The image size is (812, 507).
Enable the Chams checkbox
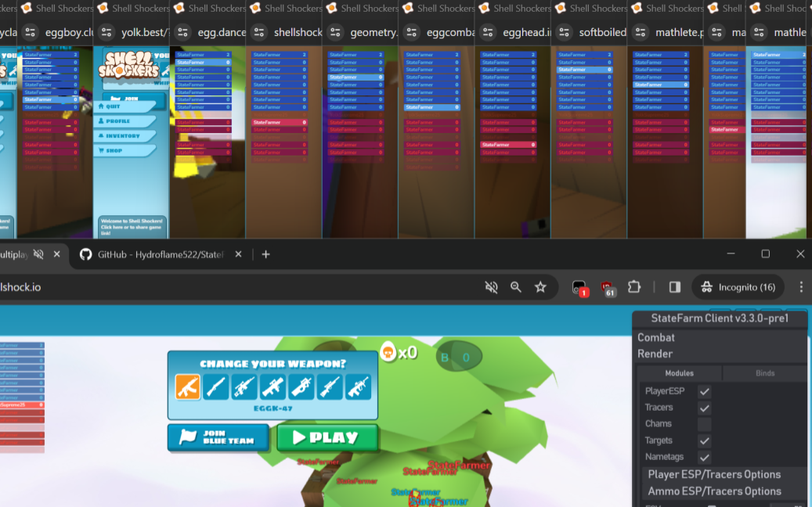point(704,424)
